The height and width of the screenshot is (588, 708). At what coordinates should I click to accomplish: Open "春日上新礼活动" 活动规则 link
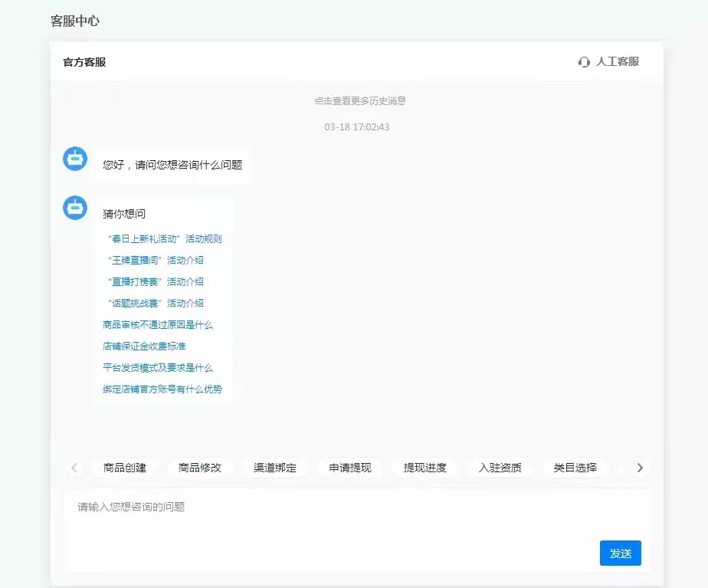[x=165, y=239]
